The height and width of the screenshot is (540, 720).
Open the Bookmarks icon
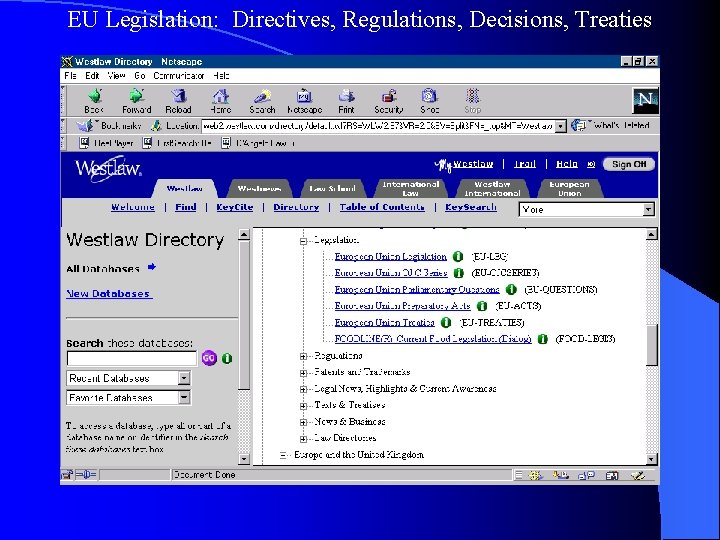pos(86,125)
